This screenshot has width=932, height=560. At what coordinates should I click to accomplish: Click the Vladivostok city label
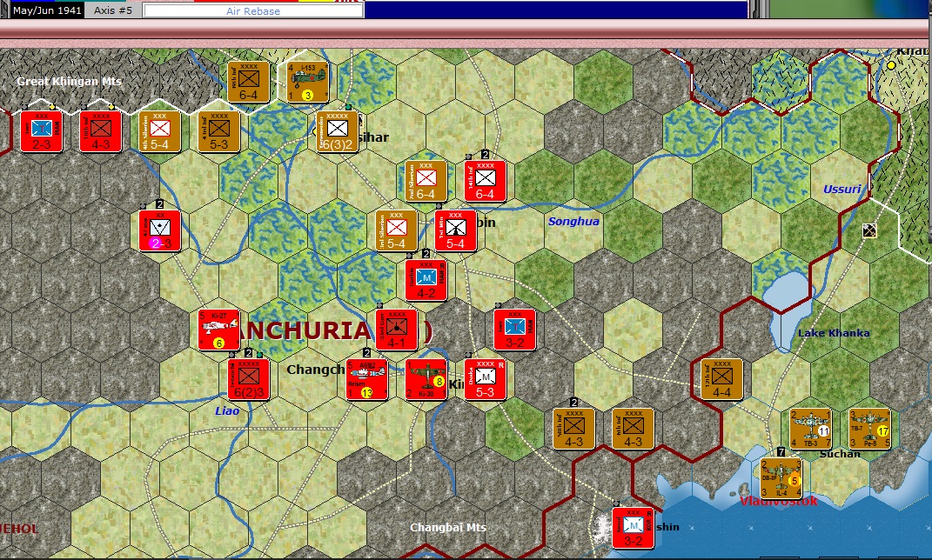[x=779, y=501]
